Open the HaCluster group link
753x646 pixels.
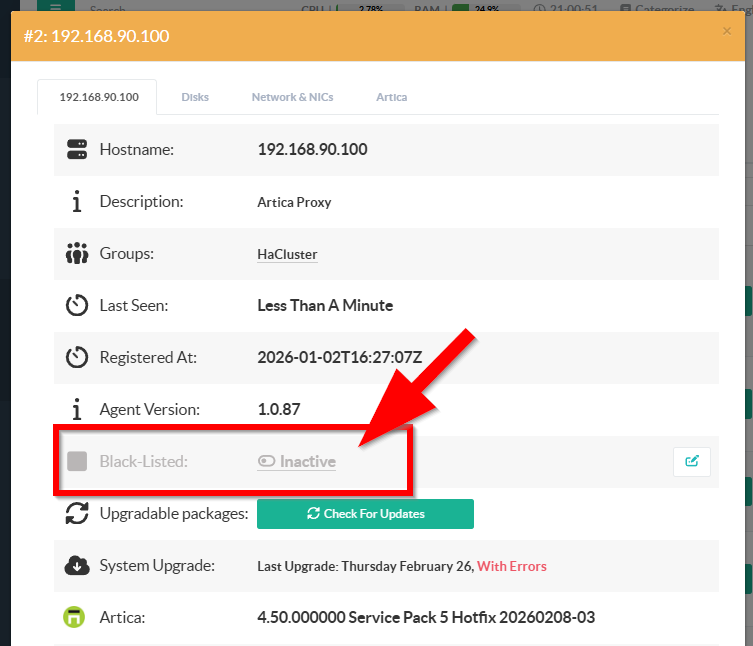287,254
